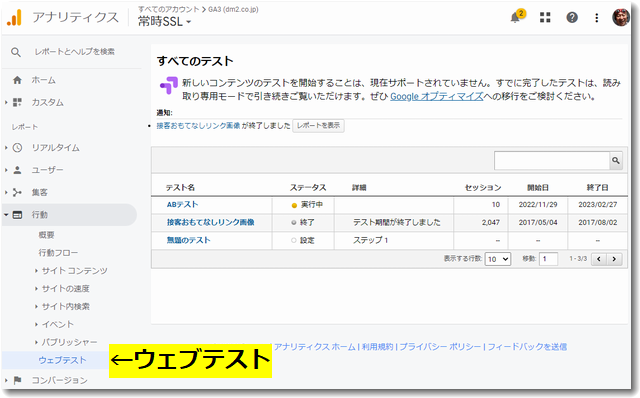Open アナリティクス ホーム footer link

point(315,347)
